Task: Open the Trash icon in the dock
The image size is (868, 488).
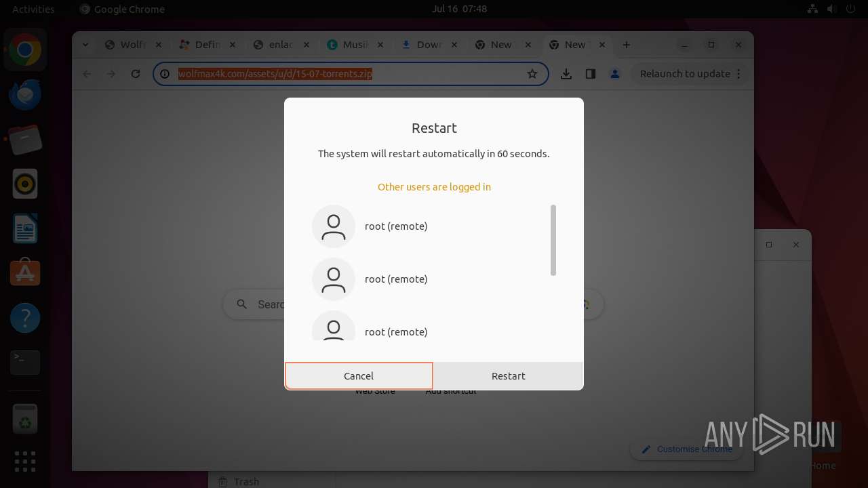Action: pyautogui.click(x=25, y=419)
